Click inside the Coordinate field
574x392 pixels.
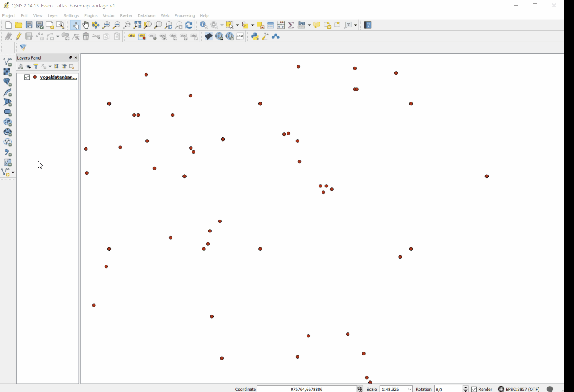pyautogui.click(x=307, y=389)
